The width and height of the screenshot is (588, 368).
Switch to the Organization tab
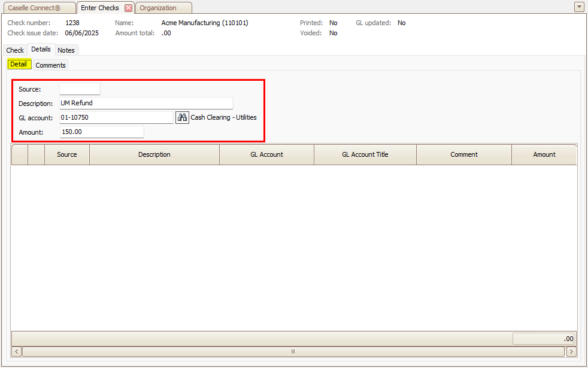pyautogui.click(x=158, y=8)
